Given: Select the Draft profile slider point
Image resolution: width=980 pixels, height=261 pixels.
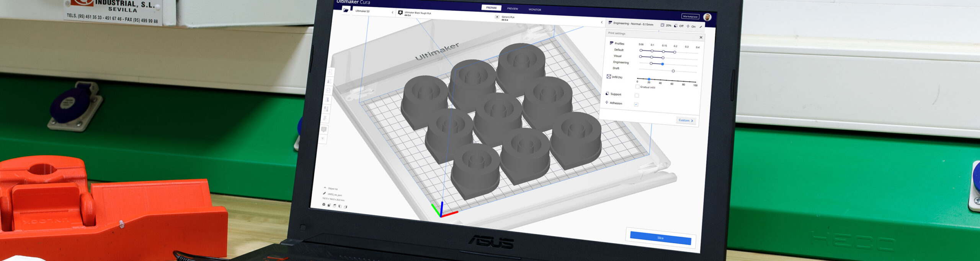Looking at the screenshot, I should point(673,71).
